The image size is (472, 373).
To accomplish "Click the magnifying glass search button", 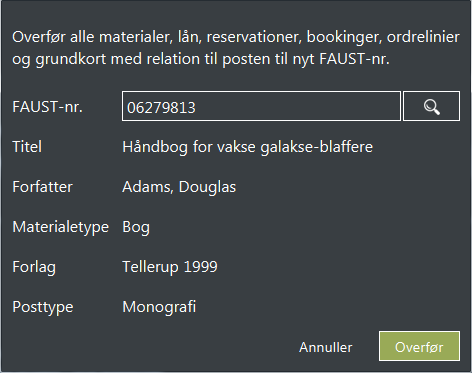I will point(431,106).
